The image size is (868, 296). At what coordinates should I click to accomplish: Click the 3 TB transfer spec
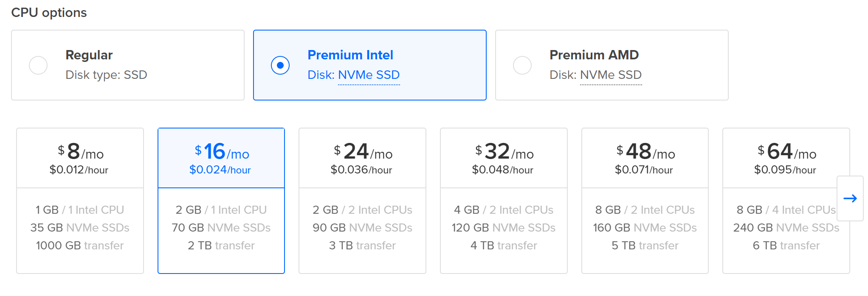362,246
